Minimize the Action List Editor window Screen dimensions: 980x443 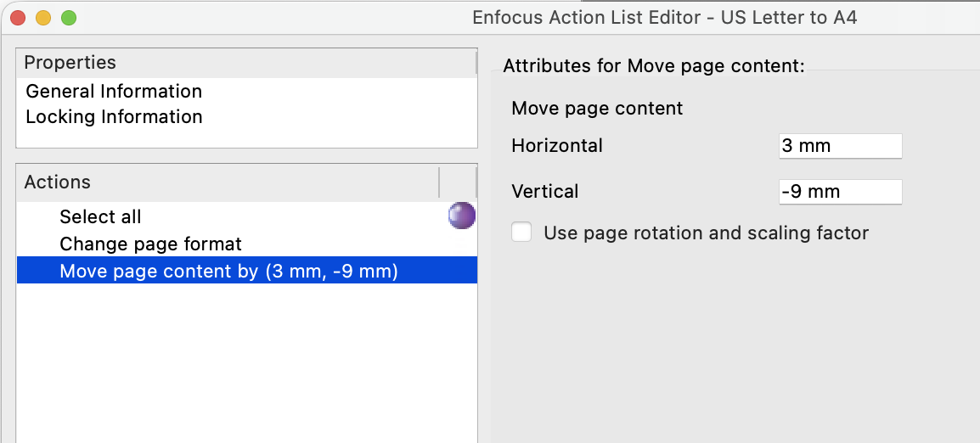coord(43,18)
